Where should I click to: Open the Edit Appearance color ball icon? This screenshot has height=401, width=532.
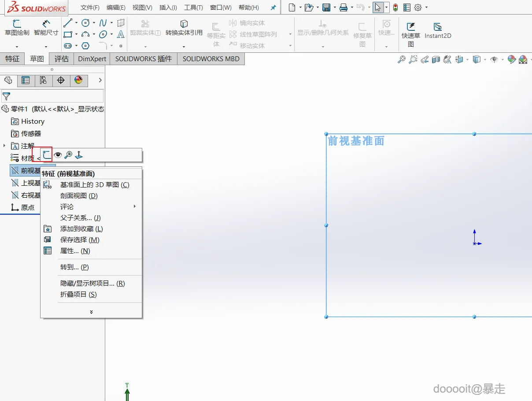click(512, 59)
